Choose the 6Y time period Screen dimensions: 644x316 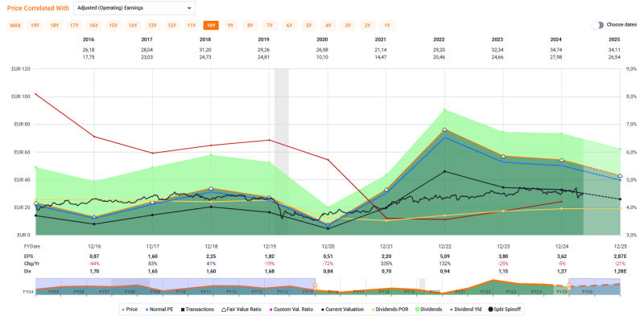pos(289,26)
